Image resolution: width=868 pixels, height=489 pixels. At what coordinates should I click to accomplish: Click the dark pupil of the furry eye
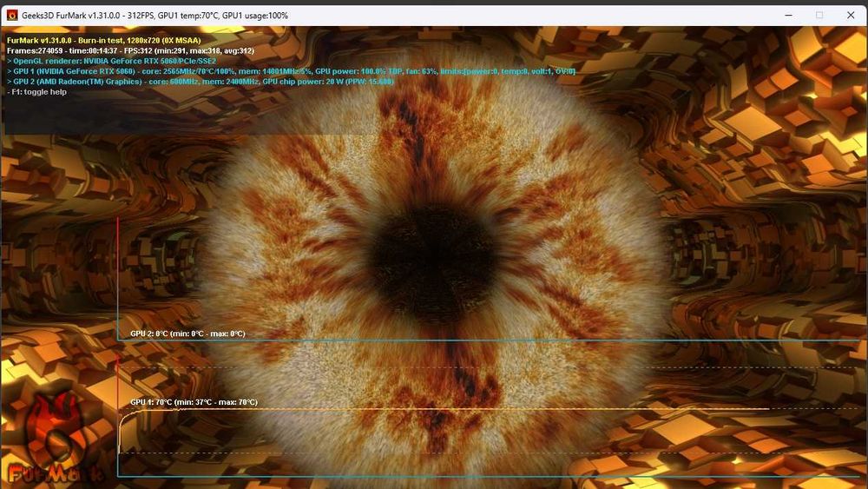[433, 262]
